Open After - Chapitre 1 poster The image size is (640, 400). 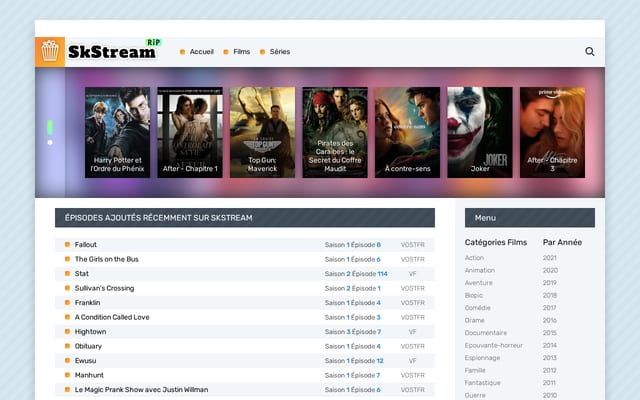pos(190,132)
